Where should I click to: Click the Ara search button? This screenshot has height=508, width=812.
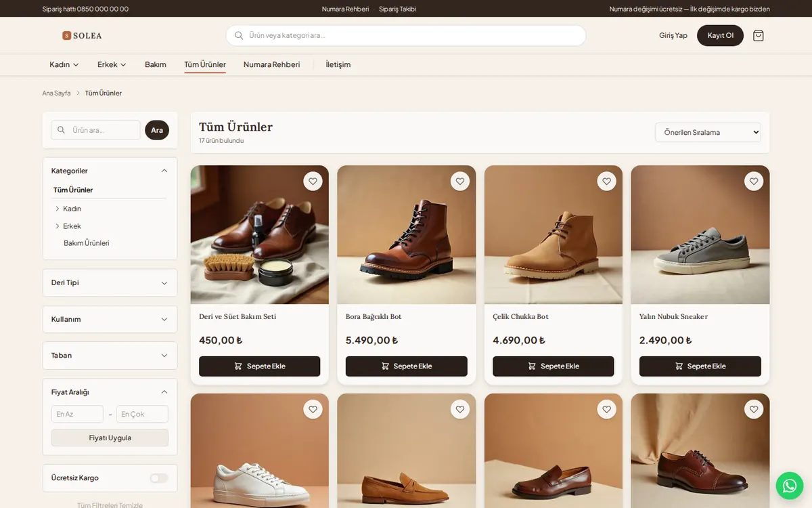click(157, 130)
